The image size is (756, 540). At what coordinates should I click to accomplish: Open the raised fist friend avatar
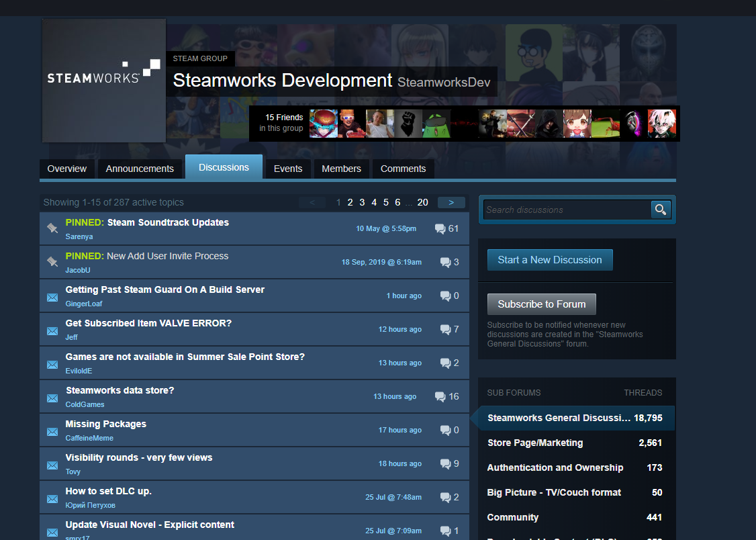pos(408,124)
